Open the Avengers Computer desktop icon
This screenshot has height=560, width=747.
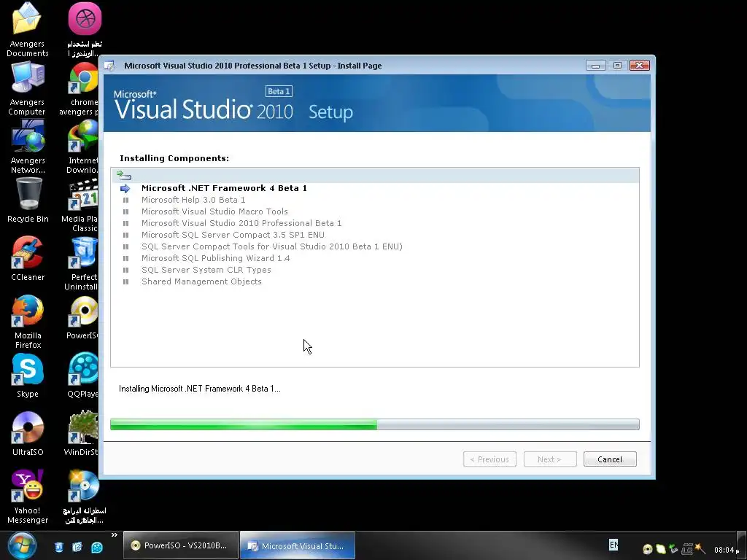(x=27, y=88)
